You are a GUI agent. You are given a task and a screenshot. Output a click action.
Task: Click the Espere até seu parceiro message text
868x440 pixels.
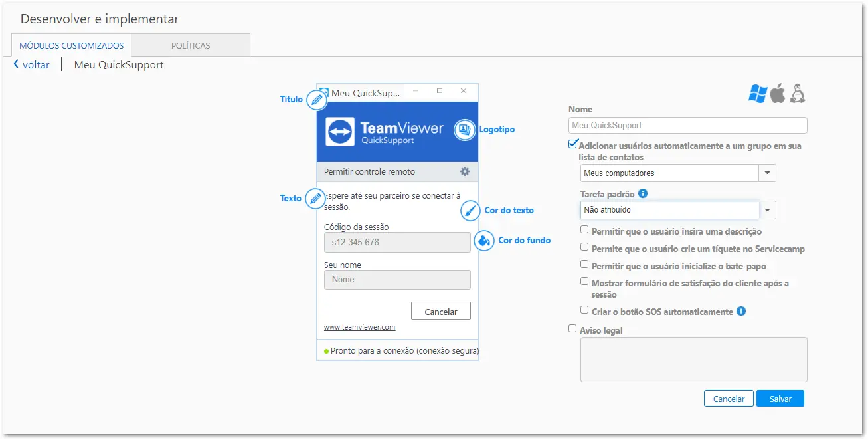[x=392, y=201]
